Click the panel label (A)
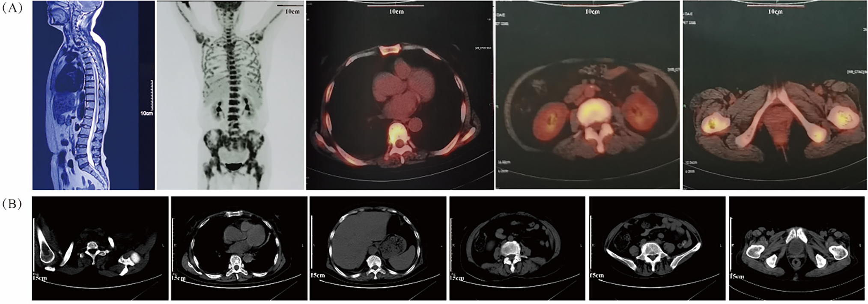868x304 pixels. point(12,8)
